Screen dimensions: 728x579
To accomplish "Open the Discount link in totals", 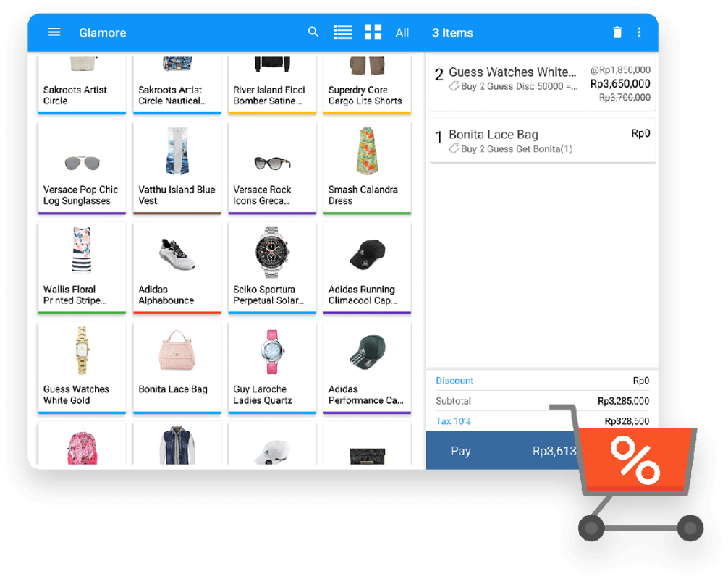I will (x=454, y=381).
